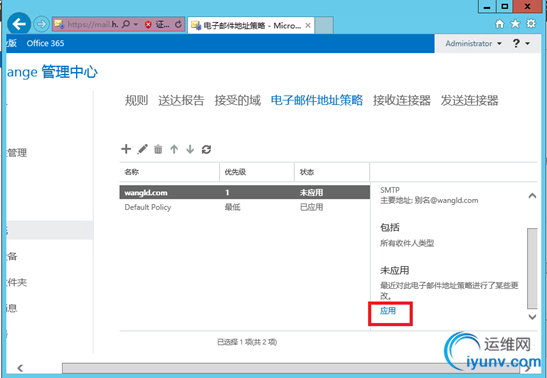Switch to the 规则 tab
The height and width of the screenshot is (378, 547).
136,100
